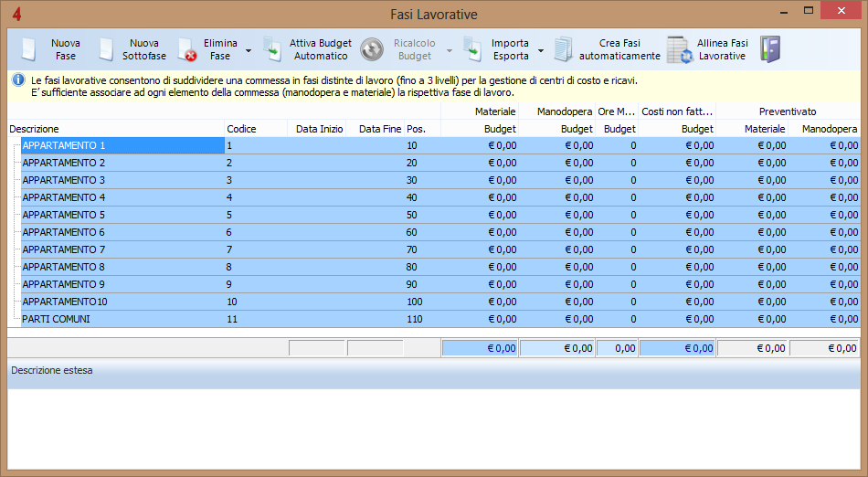Screen dimensions: 868x477
Task: Click the Elimina Fase delete icon
Action: click(x=187, y=49)
